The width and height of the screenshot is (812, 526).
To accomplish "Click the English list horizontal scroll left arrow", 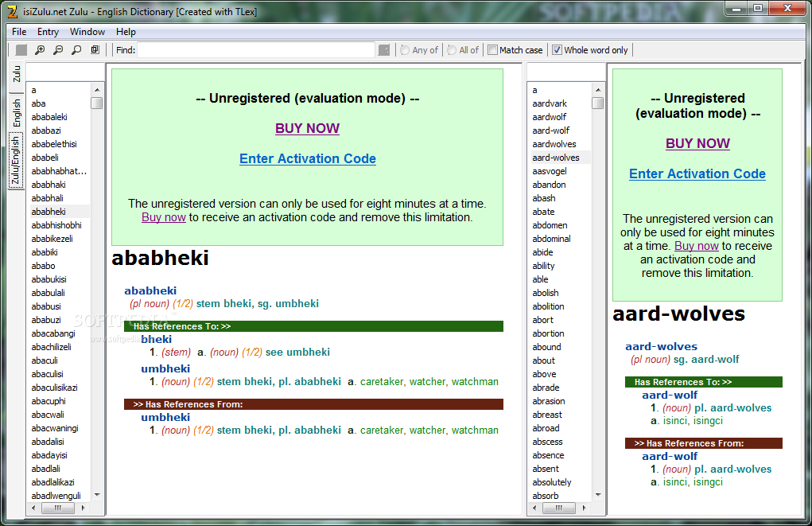I will tap(535, 508).
